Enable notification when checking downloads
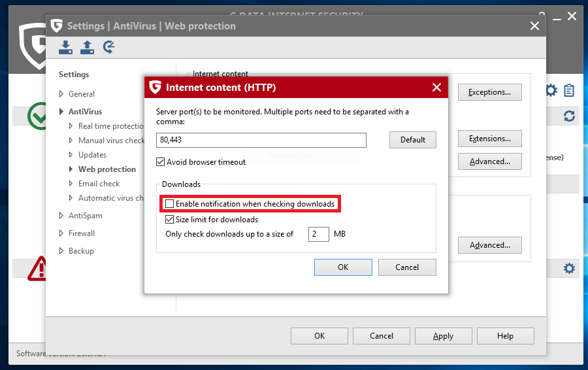The image size is (588, 370). click(170, 204)
